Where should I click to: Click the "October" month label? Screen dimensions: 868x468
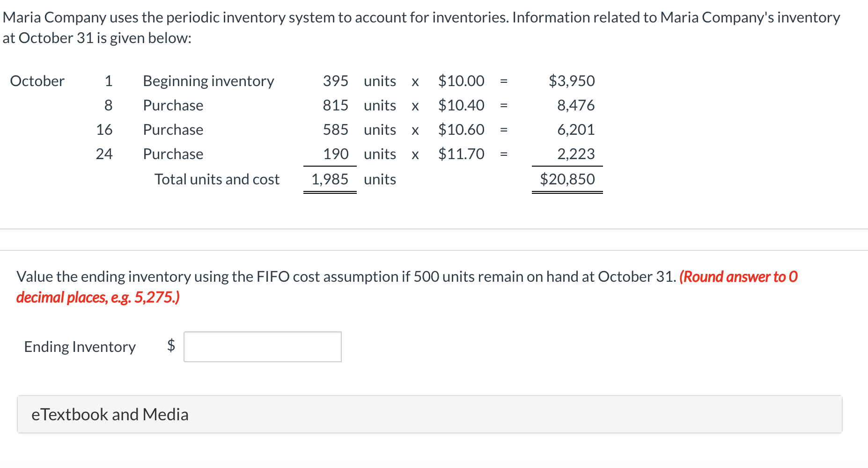37,81
